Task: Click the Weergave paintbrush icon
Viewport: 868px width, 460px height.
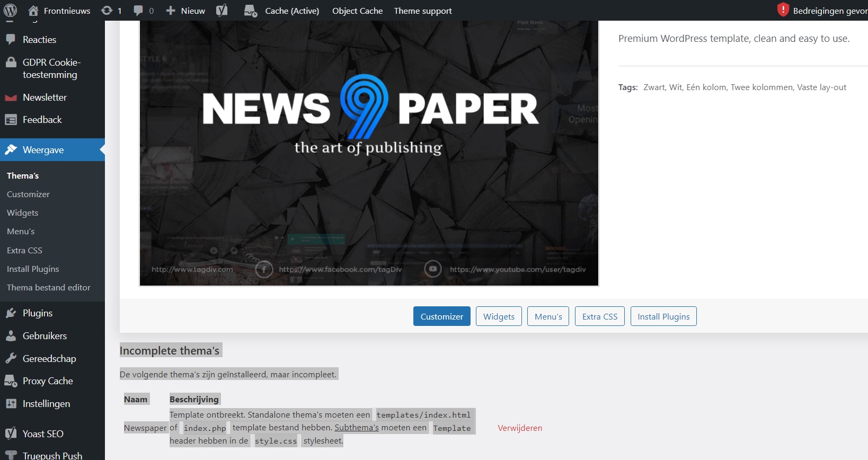Action: (x=11, y=150)
